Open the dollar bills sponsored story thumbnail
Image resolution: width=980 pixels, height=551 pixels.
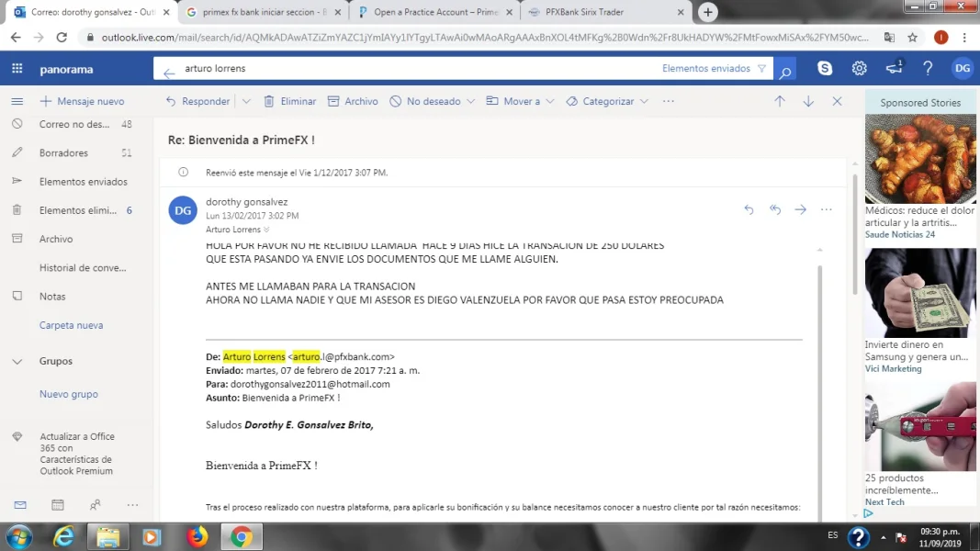coord(920,293)
